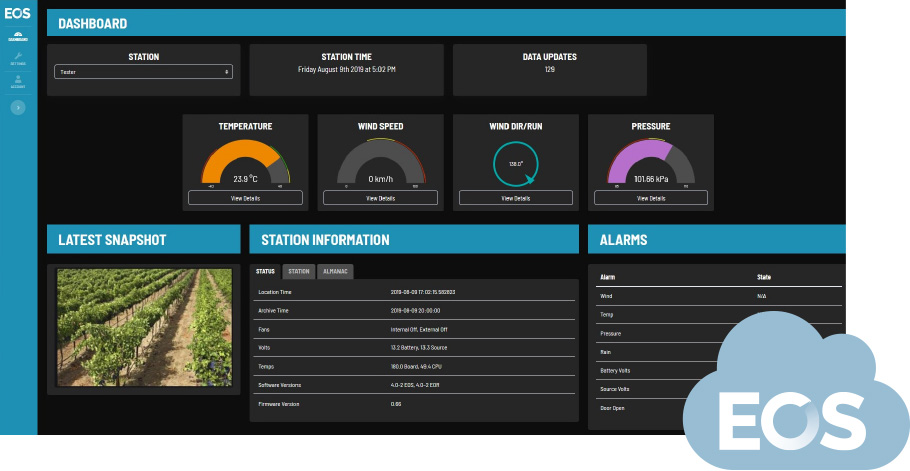View details for Temperature
910x471 pixels.
245,198
